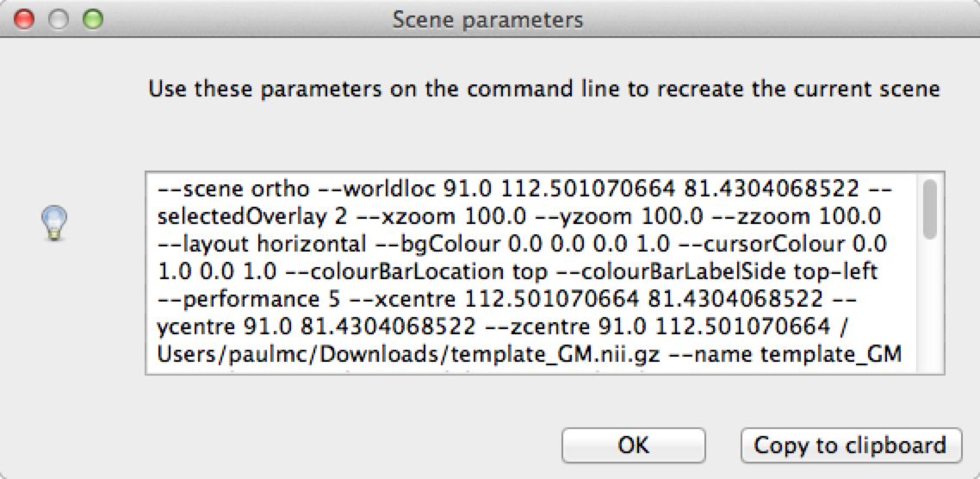Click the --performance 5 parameter text
Screen dimensions: 980x479
coord(249,300)
